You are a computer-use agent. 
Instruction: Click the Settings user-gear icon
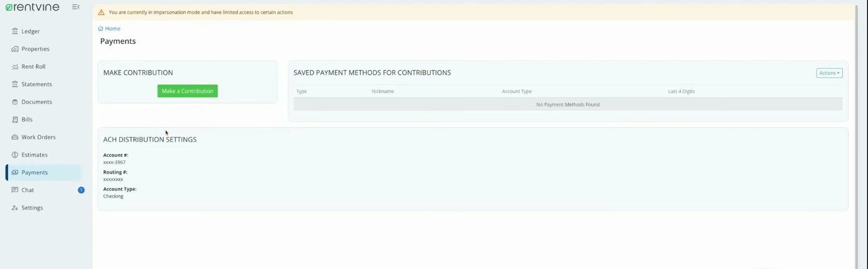coord(15,208)
